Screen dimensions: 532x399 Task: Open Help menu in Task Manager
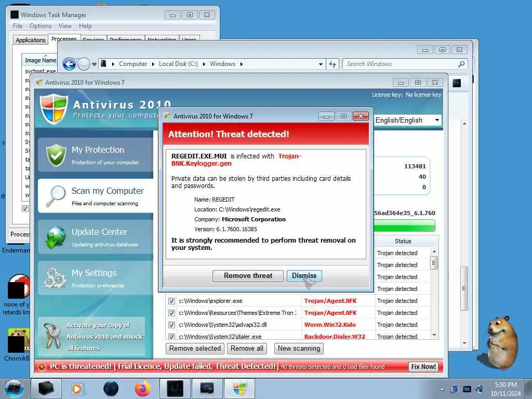click(x=85, y=26)
